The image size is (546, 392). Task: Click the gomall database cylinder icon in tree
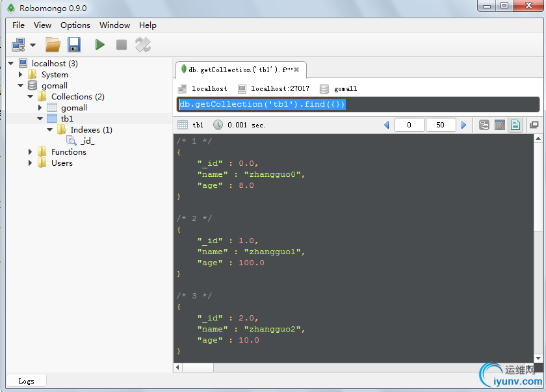point(32,86)
